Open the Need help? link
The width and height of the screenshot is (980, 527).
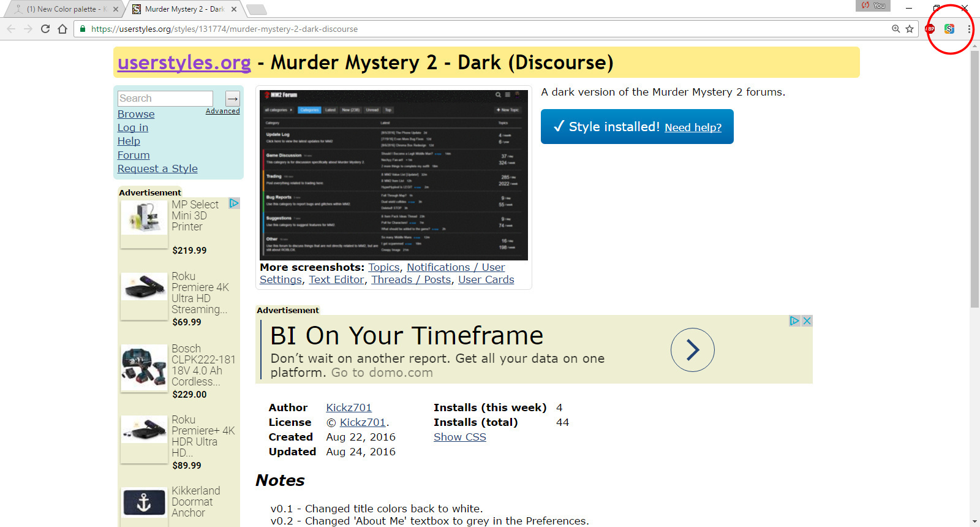[x=693, y=127]
